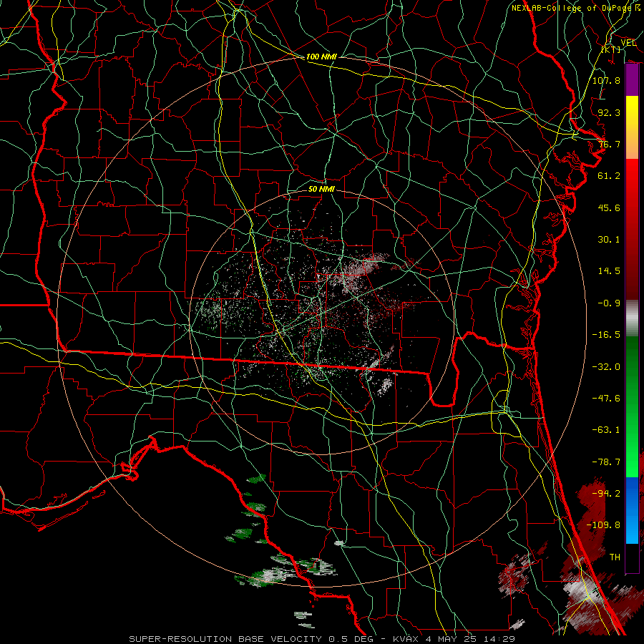Click the 30.1 velocity scale value
This screenshot has width=644, height=644.
click(609, 240)
